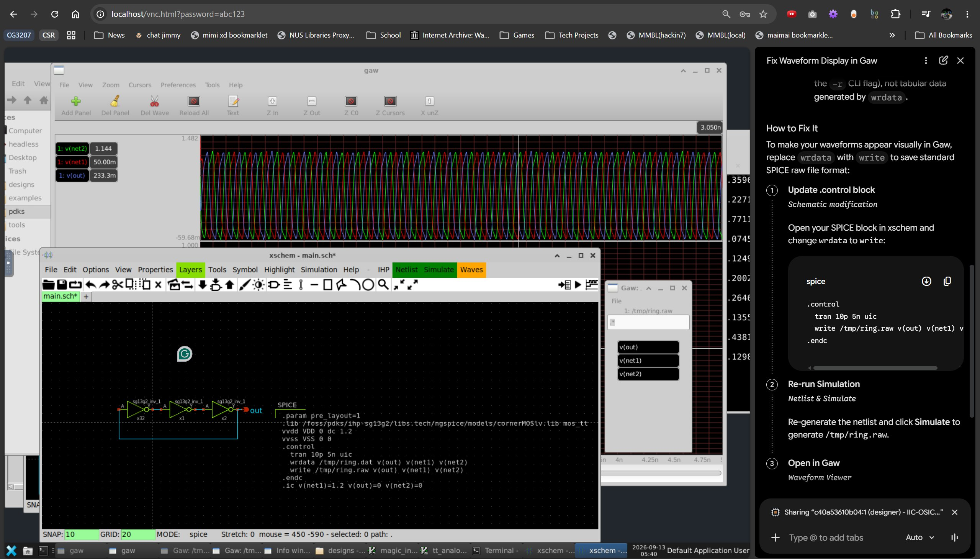Click the Open file icon in xschem toolbar

[x=48, y=285]
